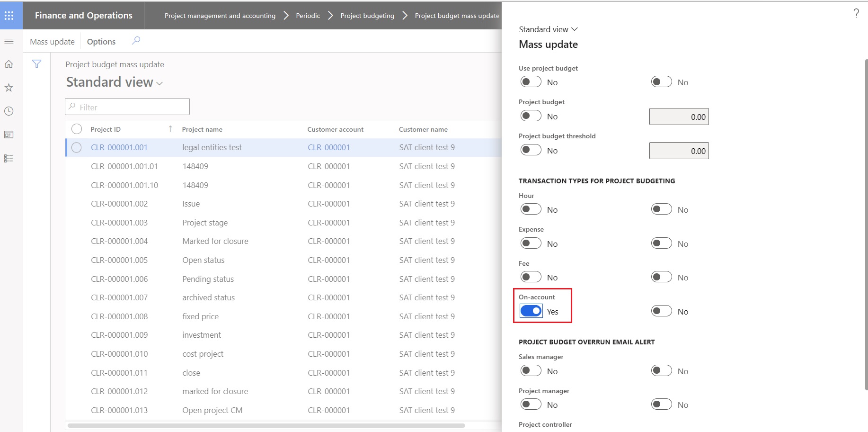Toggle the Project manager right switch
The width and height of the screenshot is (868, 432).
tap(662, 405)
